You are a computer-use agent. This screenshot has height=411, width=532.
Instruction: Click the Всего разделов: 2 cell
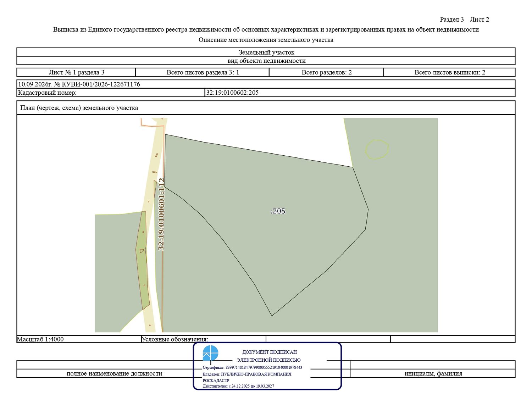coord(326,72)
